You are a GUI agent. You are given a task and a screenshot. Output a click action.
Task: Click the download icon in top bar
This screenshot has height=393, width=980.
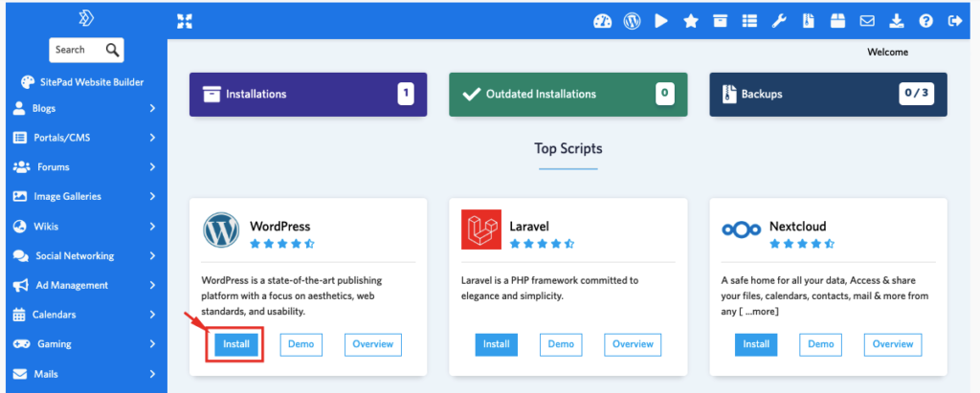click(x=896, y=21)
